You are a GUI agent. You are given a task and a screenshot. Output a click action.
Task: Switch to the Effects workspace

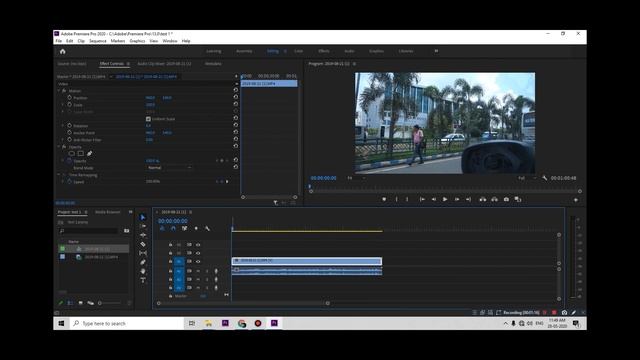tap(324, 51)
